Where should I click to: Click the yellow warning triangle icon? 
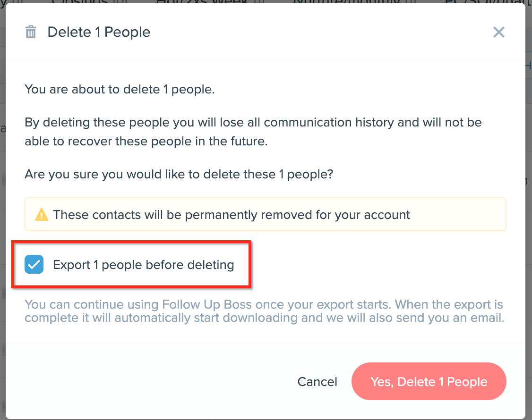(x=42, y=214)
